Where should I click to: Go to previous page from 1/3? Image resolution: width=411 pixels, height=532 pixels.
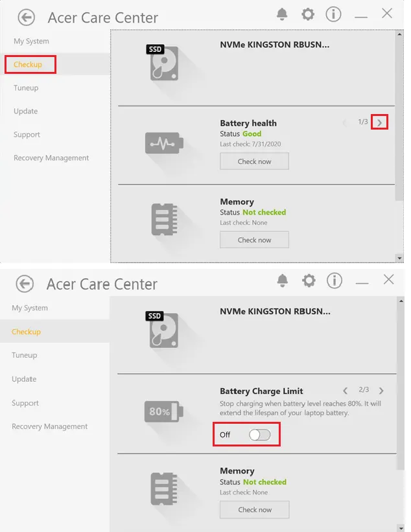pos(345,122)
